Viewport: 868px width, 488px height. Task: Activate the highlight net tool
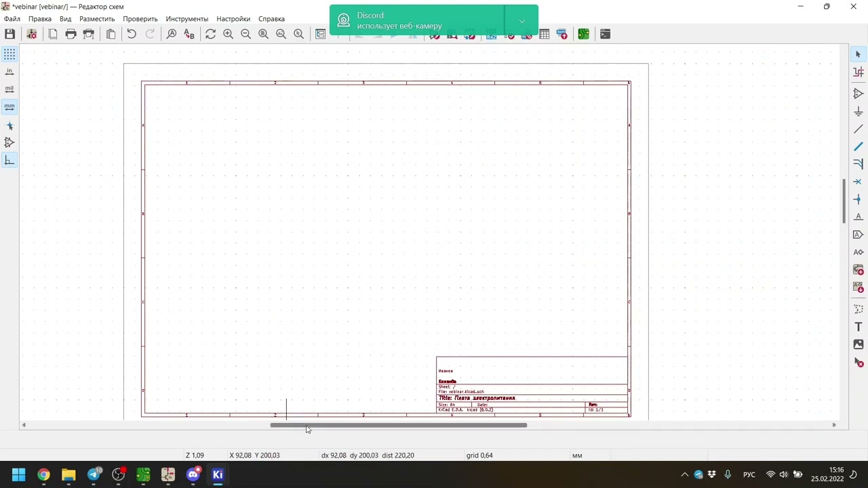[858, 72]
